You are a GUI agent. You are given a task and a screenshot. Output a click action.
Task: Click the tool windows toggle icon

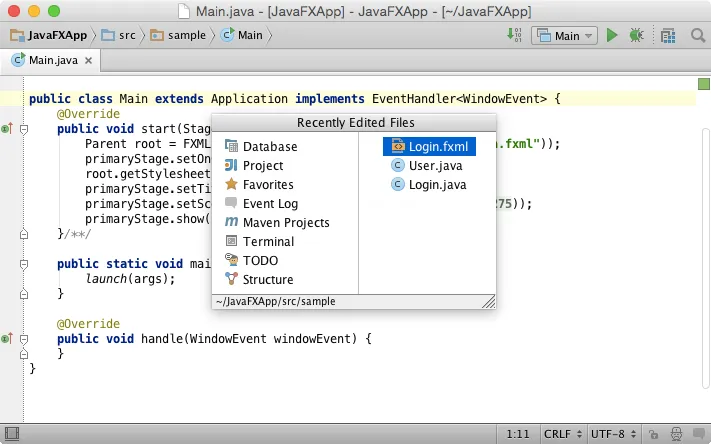click(x=12, y=434)
